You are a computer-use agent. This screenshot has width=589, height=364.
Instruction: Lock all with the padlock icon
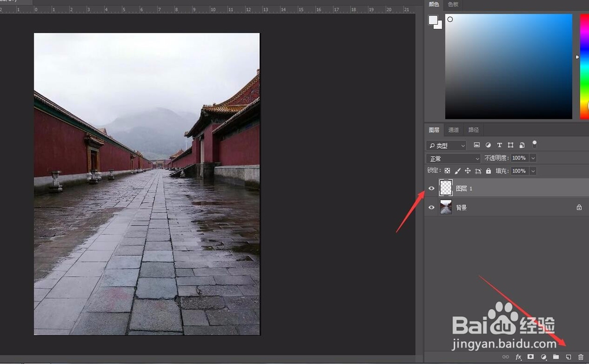pyautogui.click(x=488, y=171)
